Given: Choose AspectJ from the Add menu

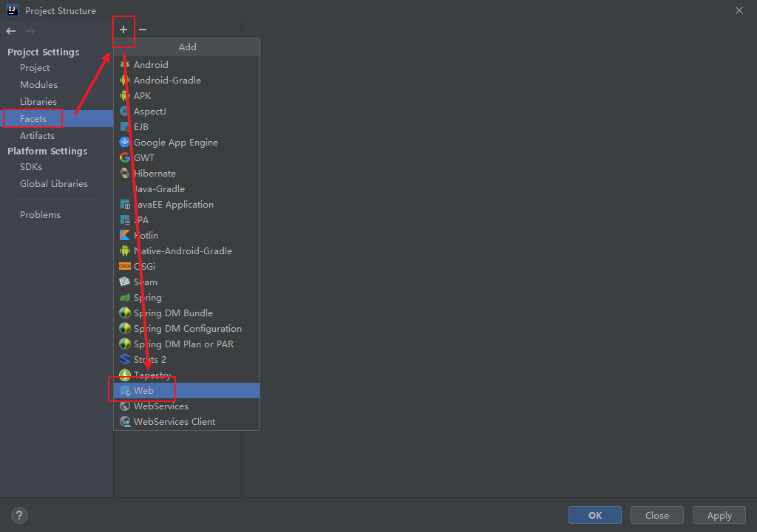Looking at the screenshot, I should (x=187, y=111).
